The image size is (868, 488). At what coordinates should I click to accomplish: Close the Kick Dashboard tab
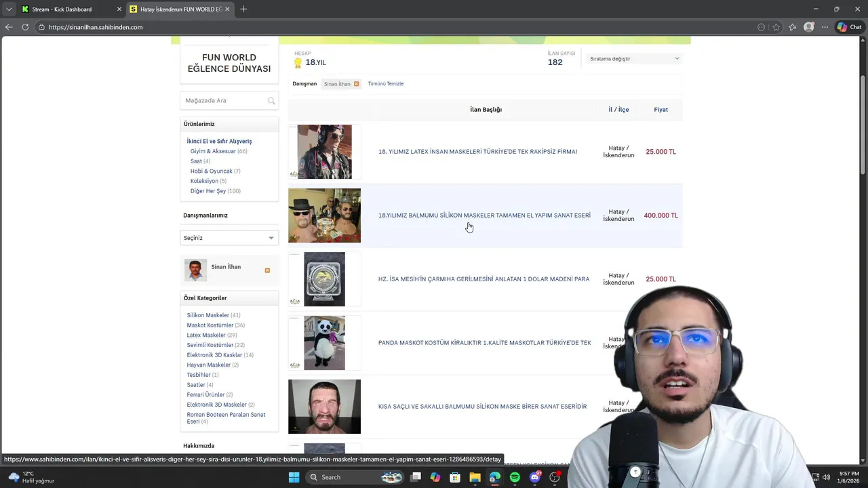[119, 9]
